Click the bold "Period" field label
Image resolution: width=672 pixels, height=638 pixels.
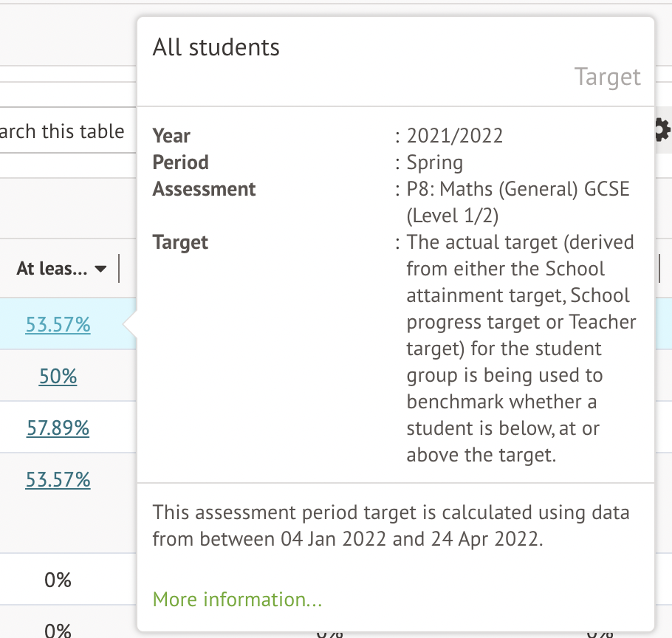pos(180,162)
